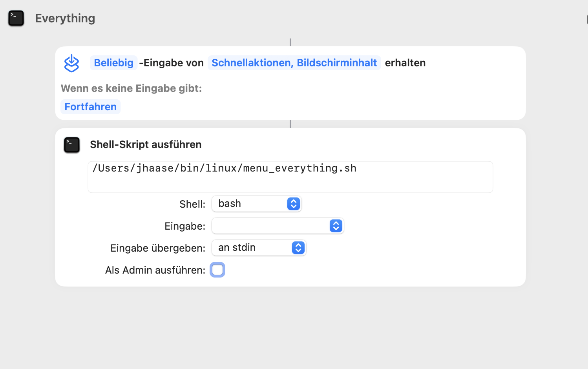Click the 'Wenn es keine Eingabe gibt' label
Screen dimensions: 588x369
click(131, 88)
